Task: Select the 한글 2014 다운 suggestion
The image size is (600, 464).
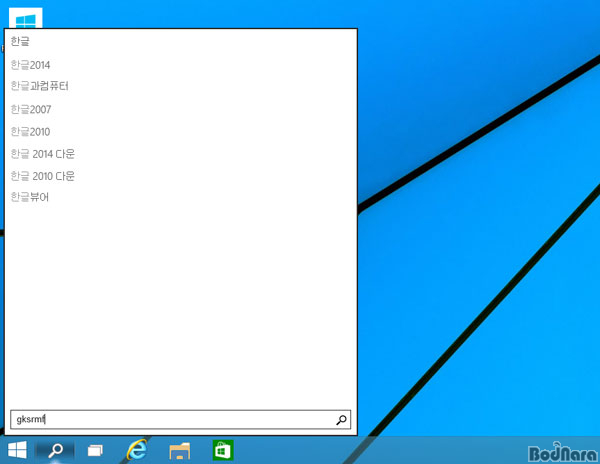Action: 42,154
